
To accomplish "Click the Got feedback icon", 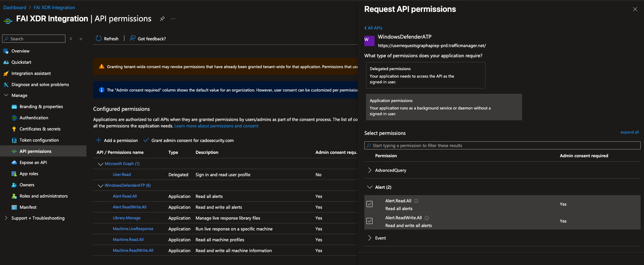I will [133, 39].
